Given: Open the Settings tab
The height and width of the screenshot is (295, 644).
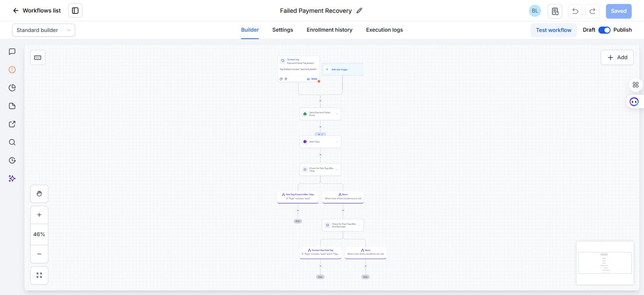Looking at the screenshot, I should (283, 30).
